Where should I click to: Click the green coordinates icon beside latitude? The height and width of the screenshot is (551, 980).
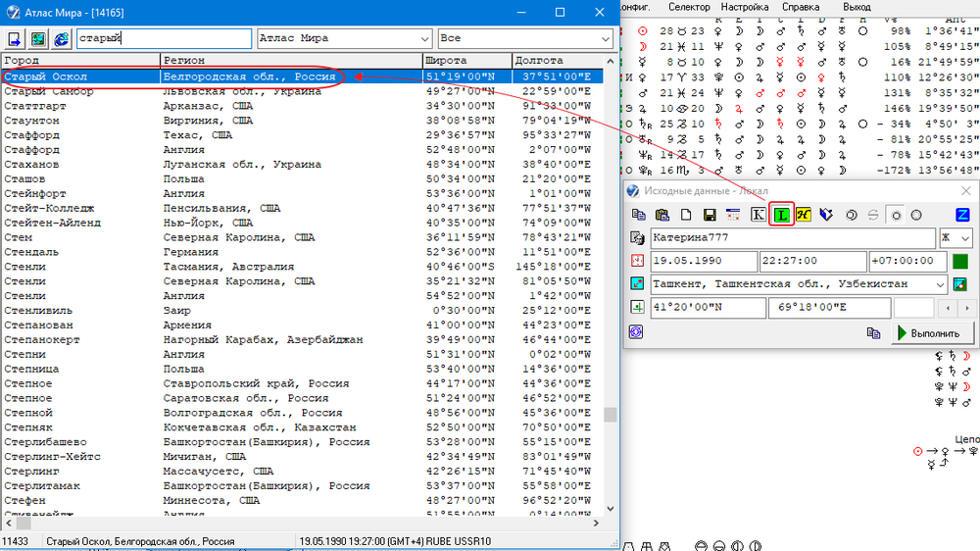pos(637,307)
